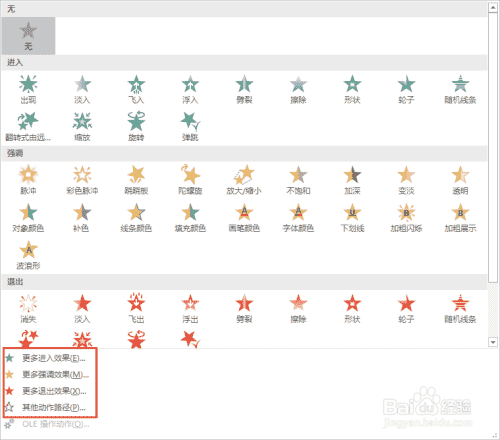Open 更多进入效果(E) menu entry

coord(50,358)
